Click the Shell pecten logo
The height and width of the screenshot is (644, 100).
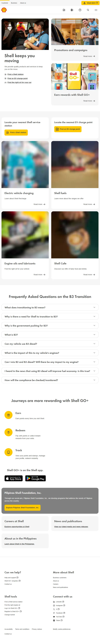4,10
